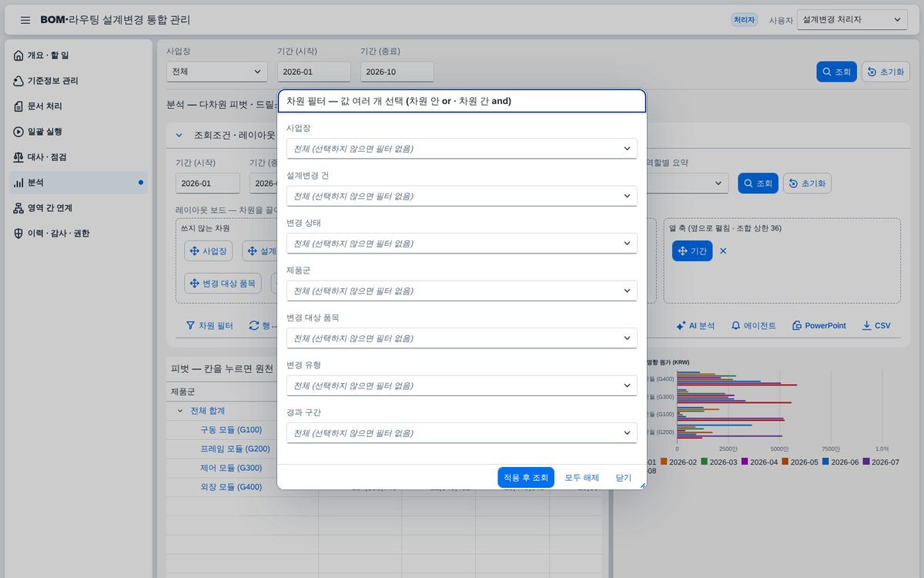Click the 처리자 role badge
This screenshot has height=578, width=924.
click(744, 20)
